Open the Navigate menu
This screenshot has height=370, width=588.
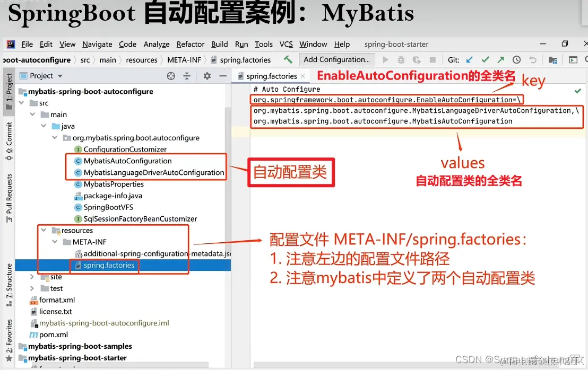click(97, 44)
